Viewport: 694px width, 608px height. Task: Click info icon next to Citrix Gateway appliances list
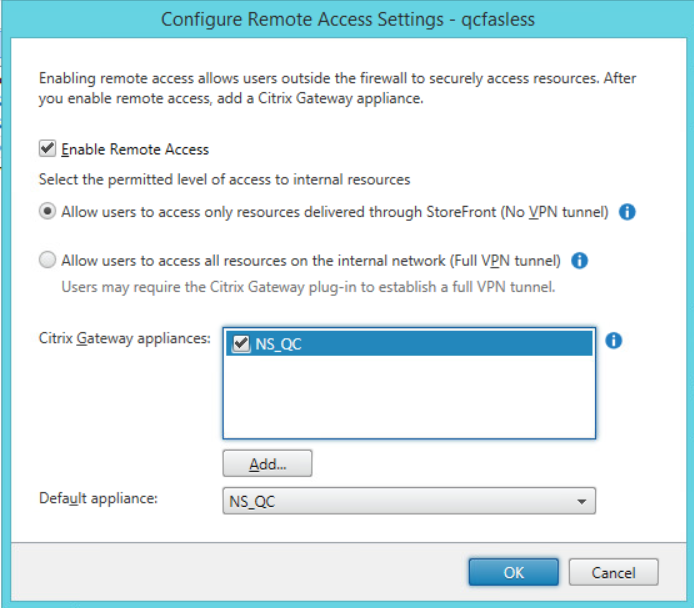[614, 340]
